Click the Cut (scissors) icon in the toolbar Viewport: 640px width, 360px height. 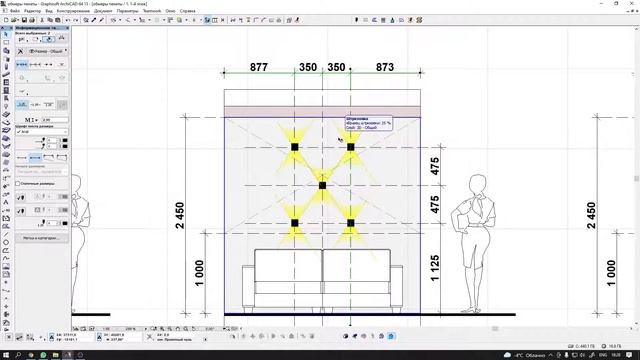coord(42,20)
